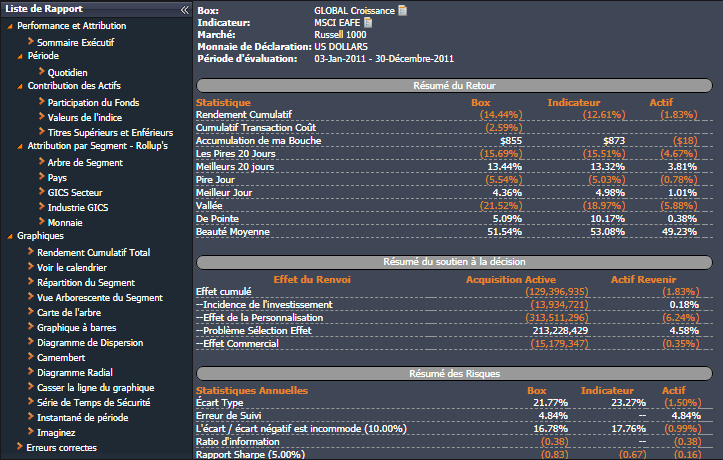Collapse Performance et Attribution tree node
This screenshot has height=460, width=723.
coord(10,25)
